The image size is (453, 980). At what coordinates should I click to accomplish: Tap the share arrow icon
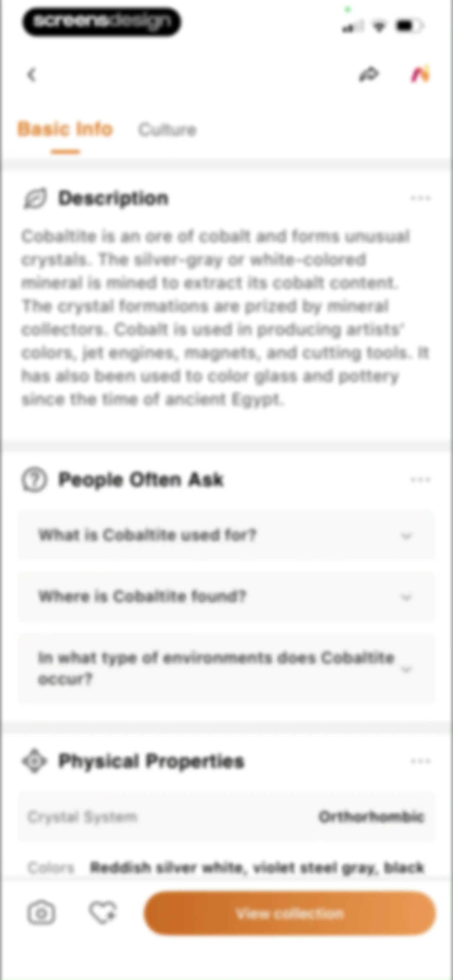(x=369, y=74)
